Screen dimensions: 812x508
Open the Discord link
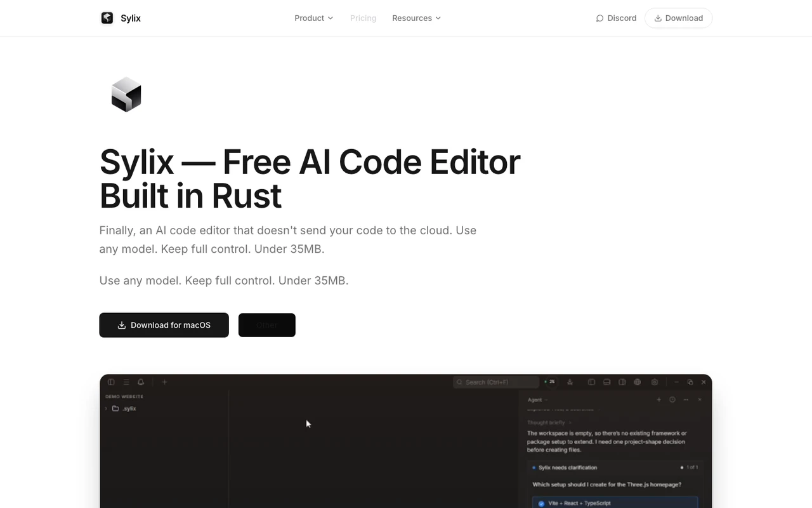point(616,18)
